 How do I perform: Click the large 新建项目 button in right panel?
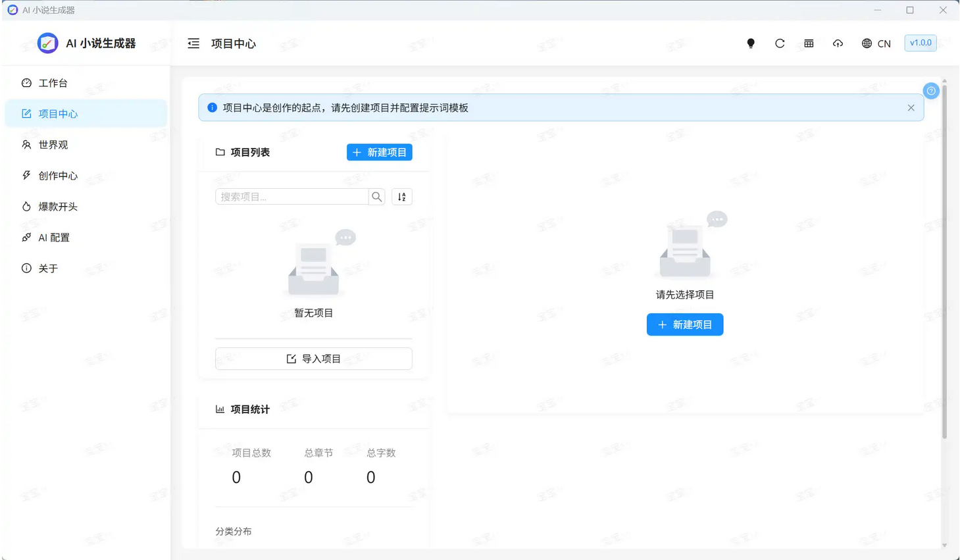pyautogui.click(x=685, y=324)
